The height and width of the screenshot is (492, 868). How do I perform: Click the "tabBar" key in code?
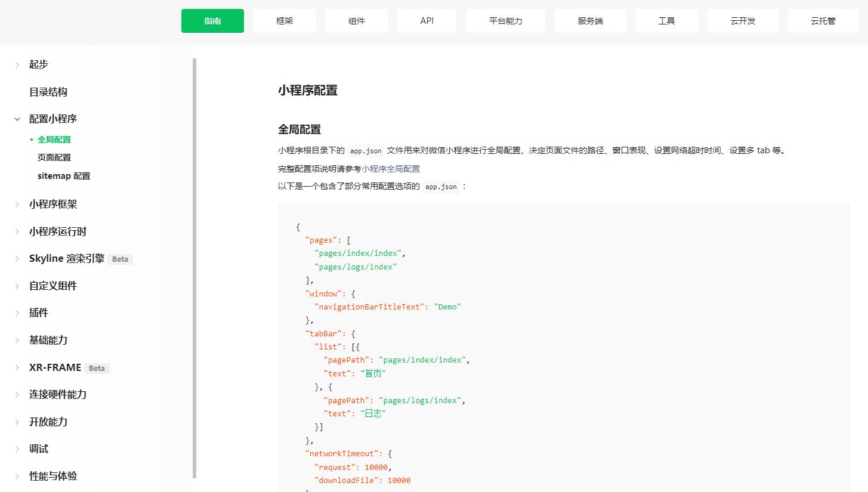tap(322, 333)
